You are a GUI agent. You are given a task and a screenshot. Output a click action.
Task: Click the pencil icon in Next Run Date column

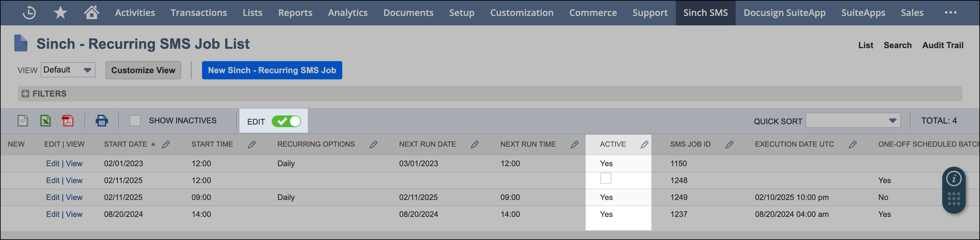click(x=474, y=144)
